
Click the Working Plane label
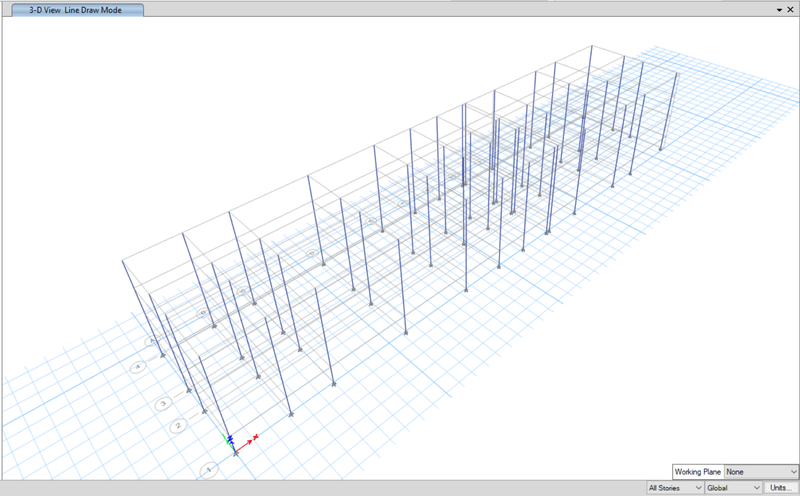pos(697,472)
